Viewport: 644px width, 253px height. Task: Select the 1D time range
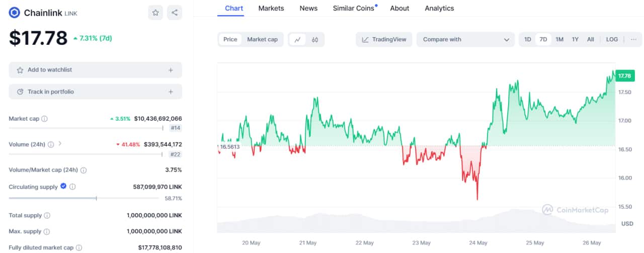pos(528,39)
